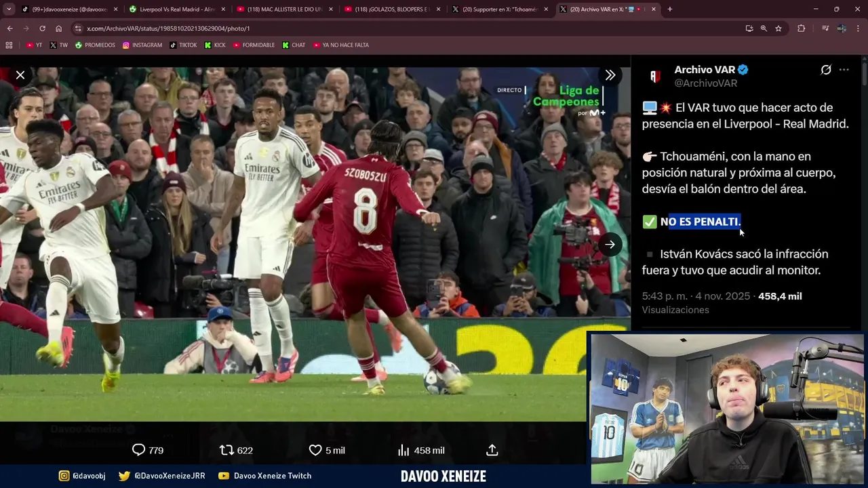This screenshot has width=868, height=488.
Task: Open a new browser tab with plus
Action: (x=670, y=9)
